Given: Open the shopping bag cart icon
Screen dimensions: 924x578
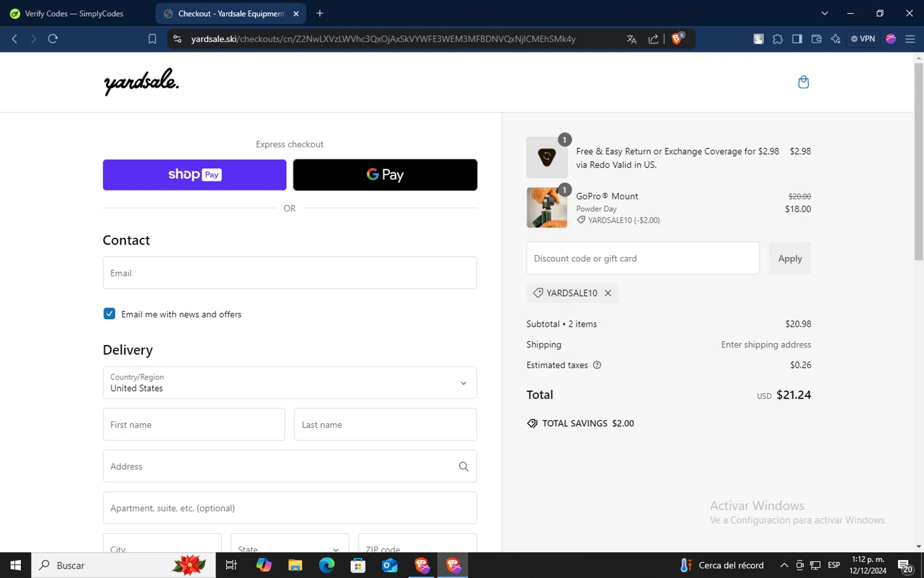Looking at the screenshot, I should pos(803,82).
